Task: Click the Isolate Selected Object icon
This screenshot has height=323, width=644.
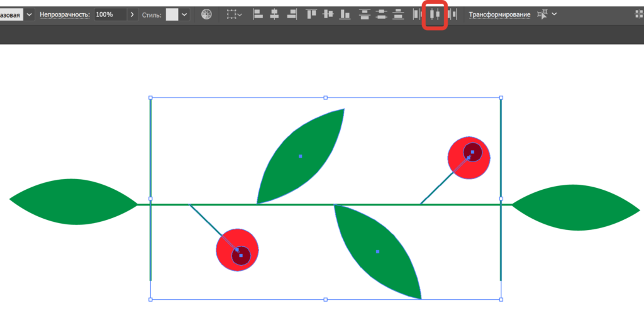Action: coord(542,14)
